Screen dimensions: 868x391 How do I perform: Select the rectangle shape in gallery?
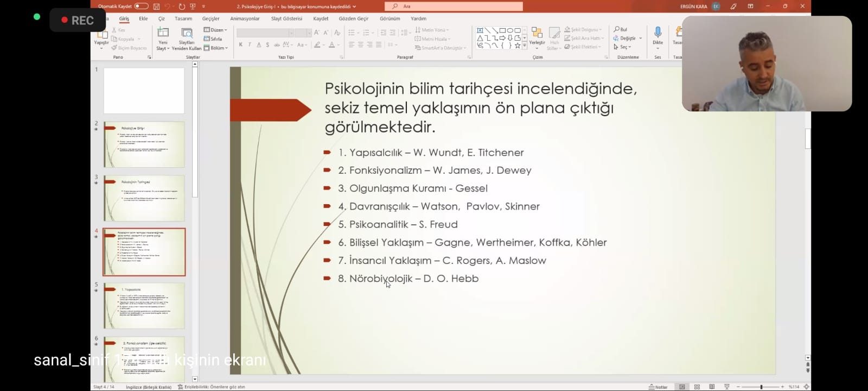click(502, 30)
